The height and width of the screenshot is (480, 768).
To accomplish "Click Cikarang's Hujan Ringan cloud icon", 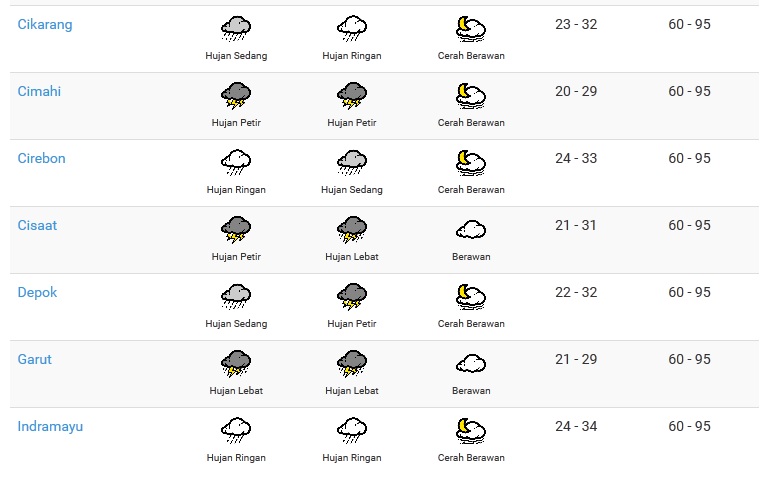I will coord(352,29).
